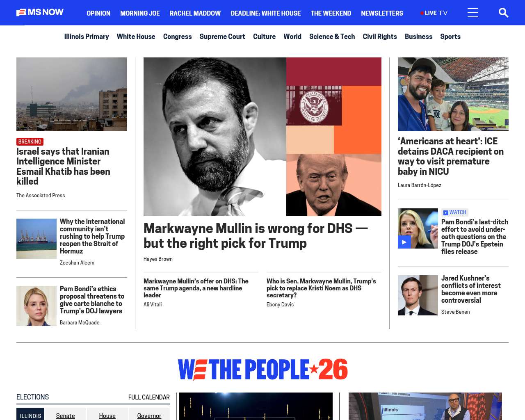Click the We The People 26 logo
This screenshot has height=420, width=525.
[262, 370]
